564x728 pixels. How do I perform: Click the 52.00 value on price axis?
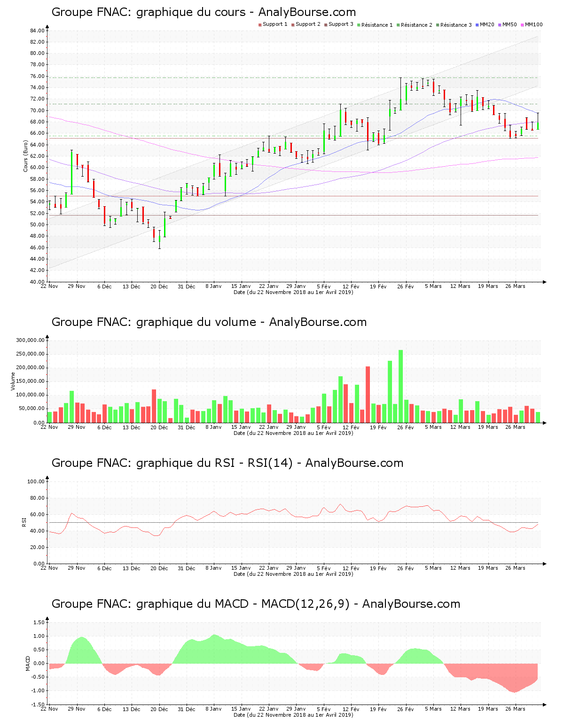(37, 213)
